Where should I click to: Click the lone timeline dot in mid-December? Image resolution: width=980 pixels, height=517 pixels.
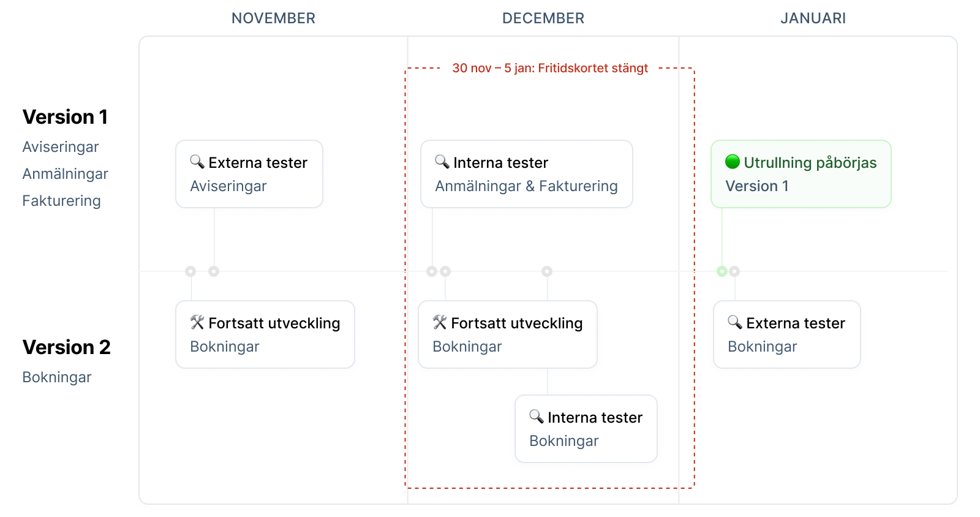[x=547, y=271]
